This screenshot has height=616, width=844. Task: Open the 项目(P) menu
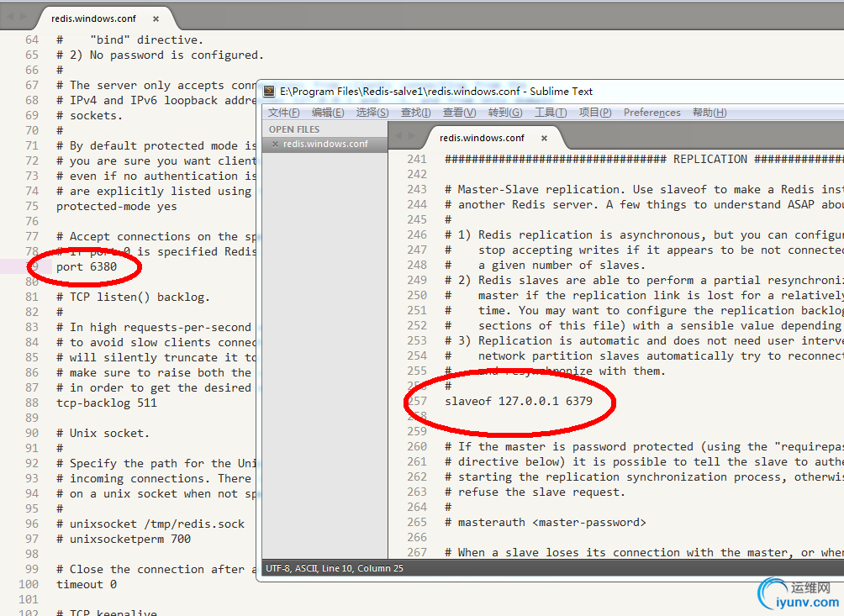point(595,113)
